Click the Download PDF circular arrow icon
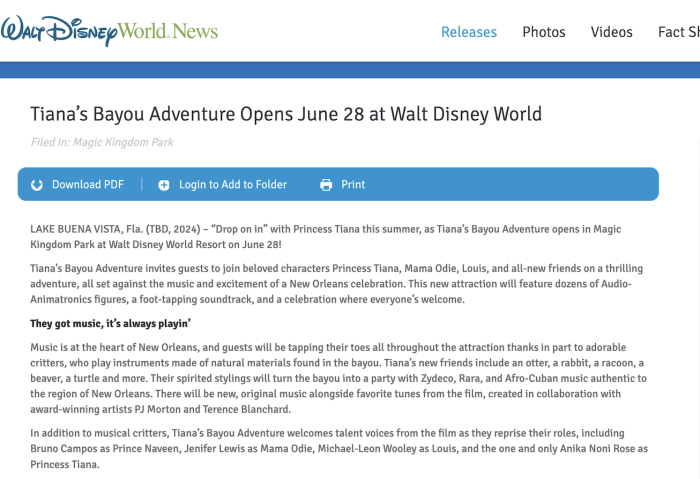 (x=37, y=185)
